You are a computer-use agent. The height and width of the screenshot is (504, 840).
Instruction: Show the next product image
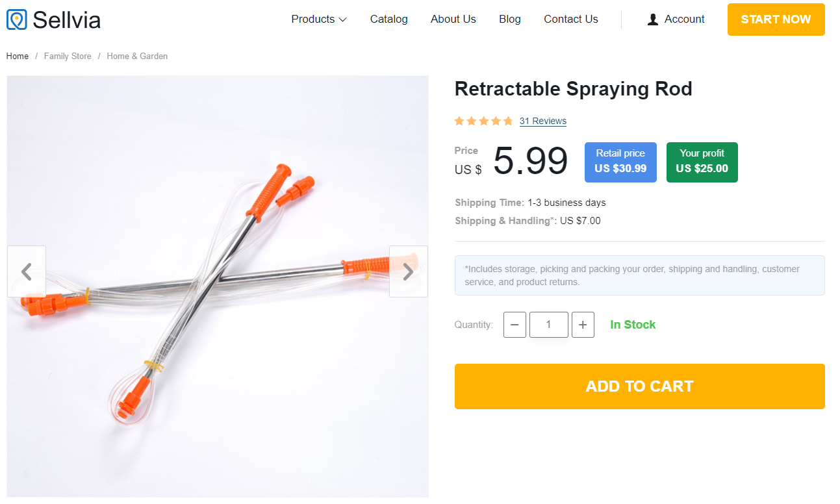coord(408,271)
